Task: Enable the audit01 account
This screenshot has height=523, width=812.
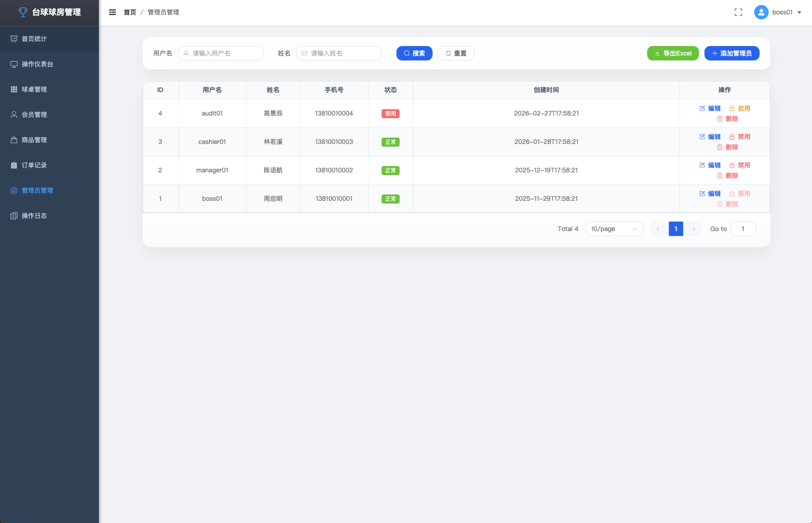Action: 740,108
